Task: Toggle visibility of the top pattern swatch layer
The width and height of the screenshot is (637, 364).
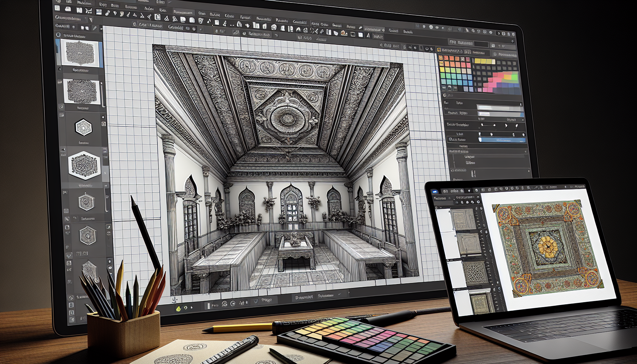Action: tap(59, 68)
